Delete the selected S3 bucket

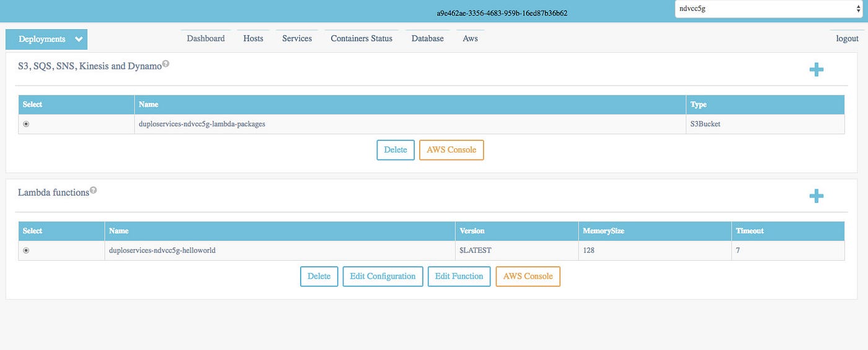(396, 150)
